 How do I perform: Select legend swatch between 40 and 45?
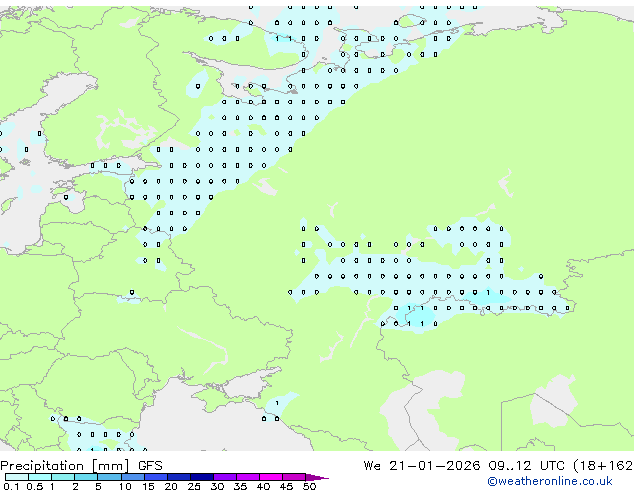pos(271,477)
